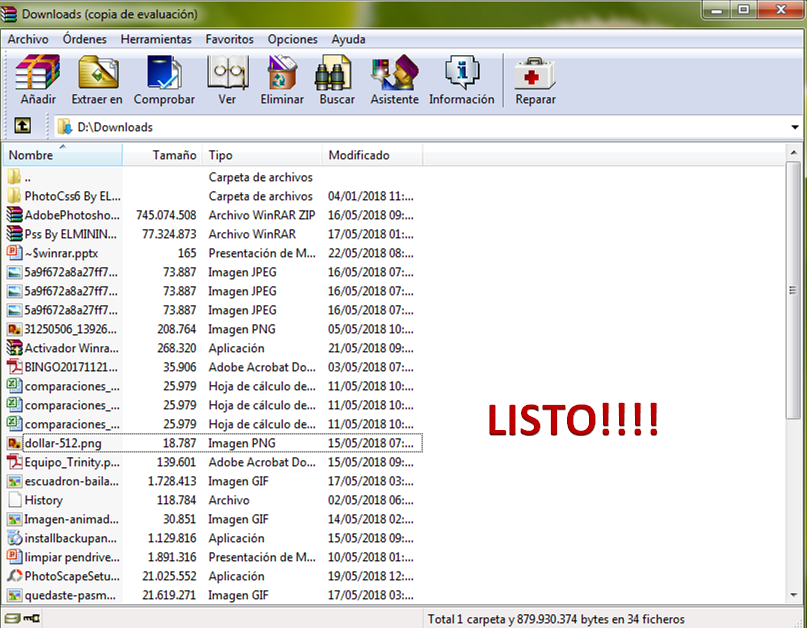This screenshot has width=807, height=628.
Task: Click the key icon in status bar
Action: [31, 618]
